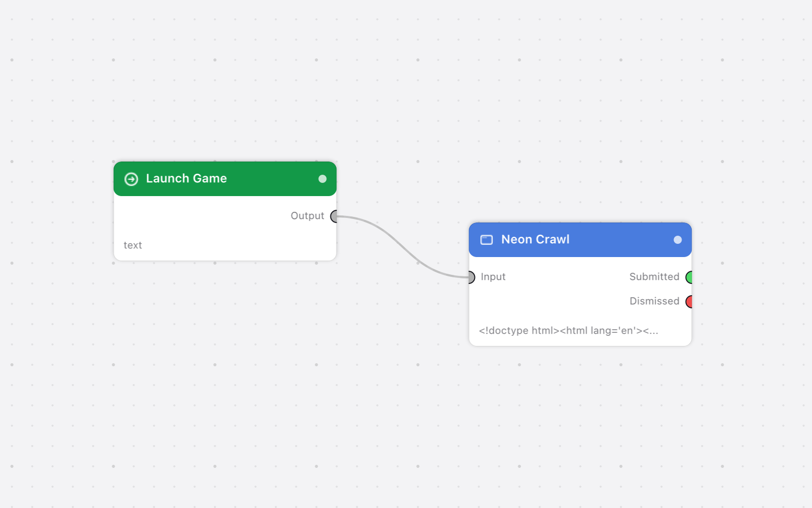Select the Neon Crawl node title
Screen dimensions: 812x508
tap(535, 240)
